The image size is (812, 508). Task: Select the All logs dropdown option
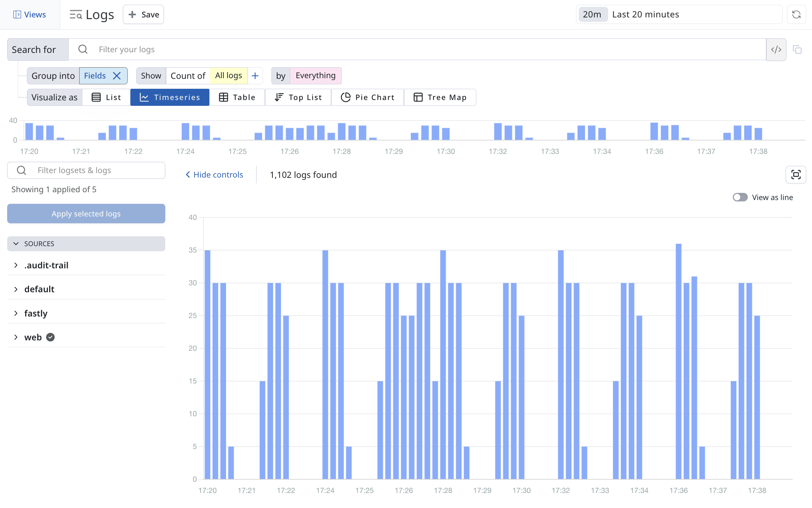228,75
